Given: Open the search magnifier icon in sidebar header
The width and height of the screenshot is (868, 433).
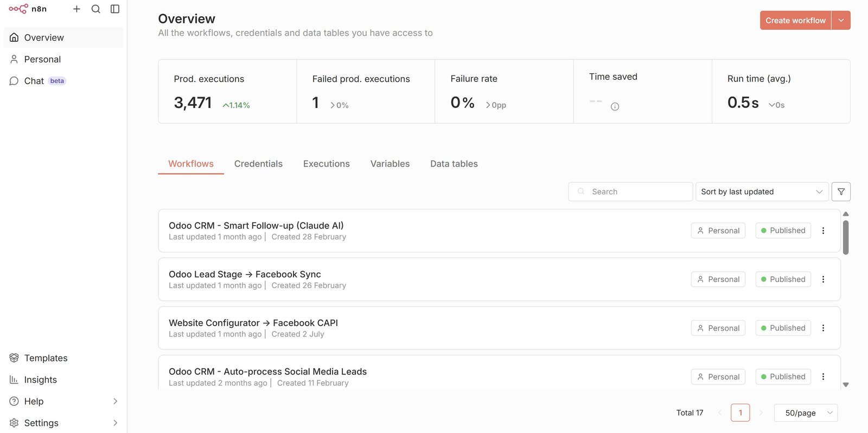Looking at the screenshot, I should (95, 9).
